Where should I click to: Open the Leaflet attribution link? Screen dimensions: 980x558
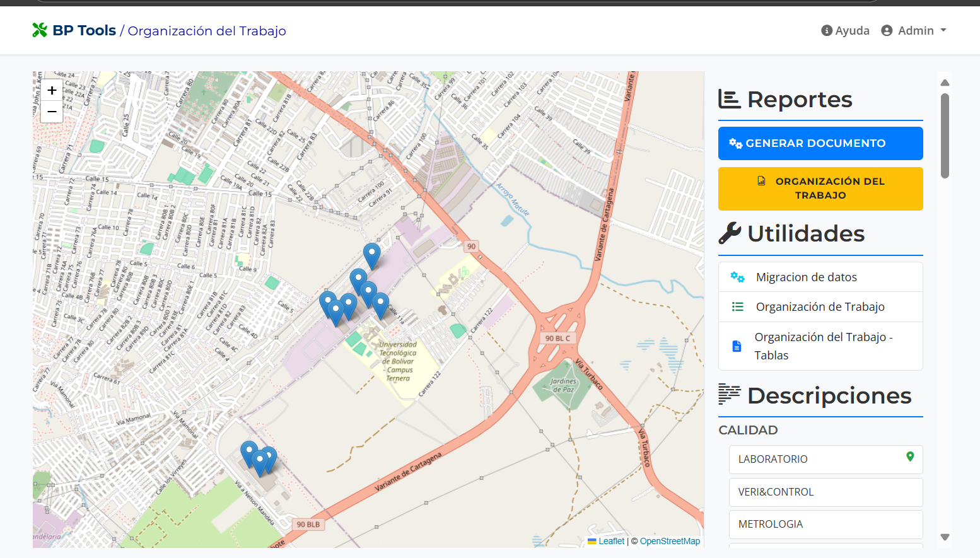[611, 541]
